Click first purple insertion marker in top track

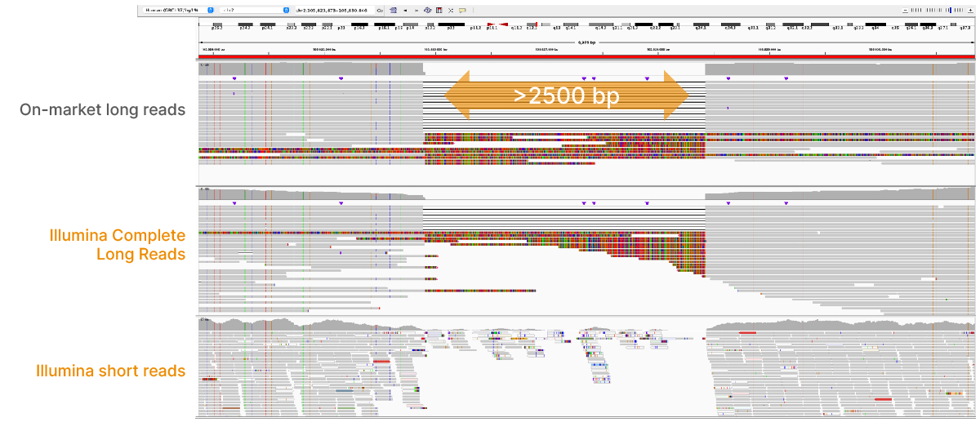click(x=234, y=78)
